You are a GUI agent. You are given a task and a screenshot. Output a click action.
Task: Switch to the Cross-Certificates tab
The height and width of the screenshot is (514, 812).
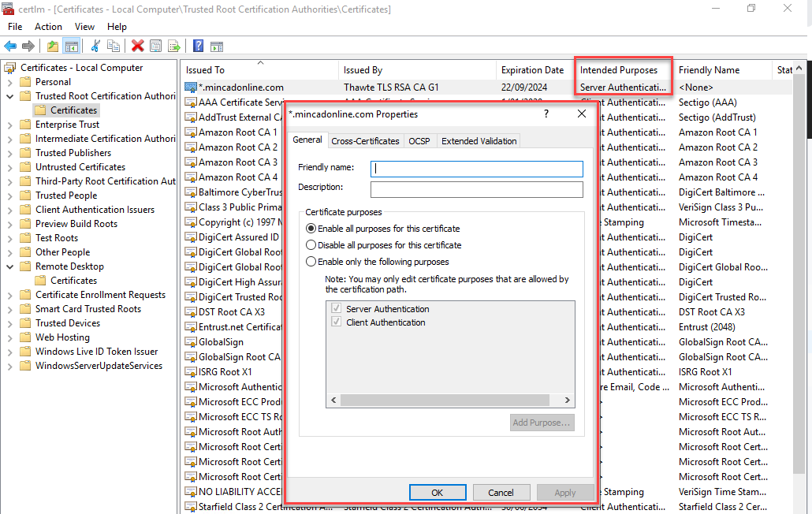pos(364,140)
